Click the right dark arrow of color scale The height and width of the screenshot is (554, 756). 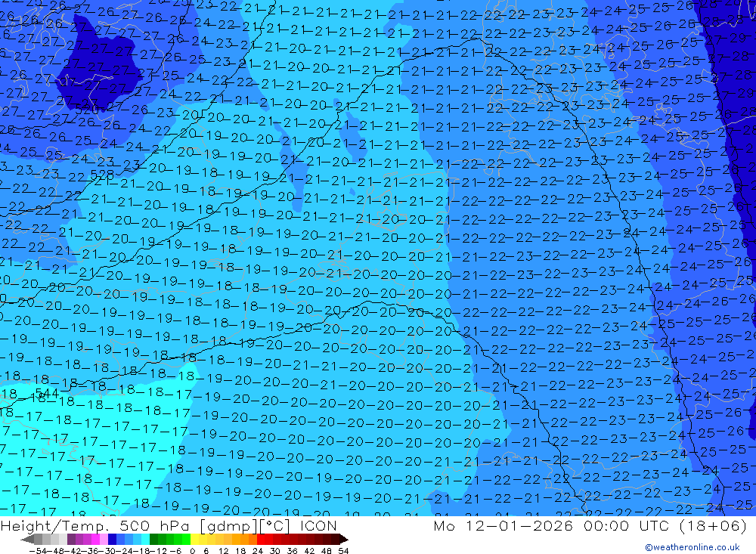[x=344, y=540]
